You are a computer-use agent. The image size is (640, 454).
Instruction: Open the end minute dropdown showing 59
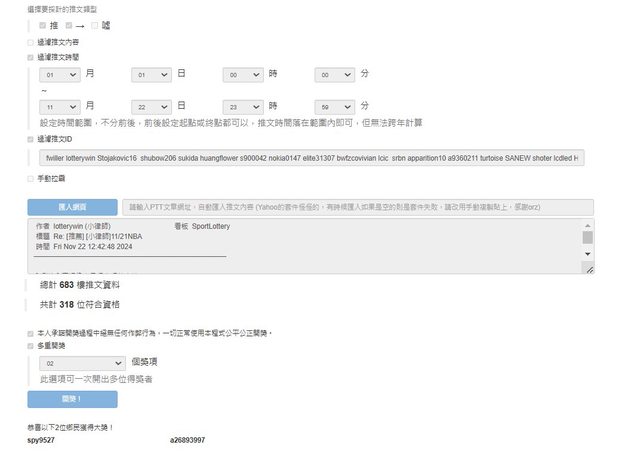pos(335,106)
